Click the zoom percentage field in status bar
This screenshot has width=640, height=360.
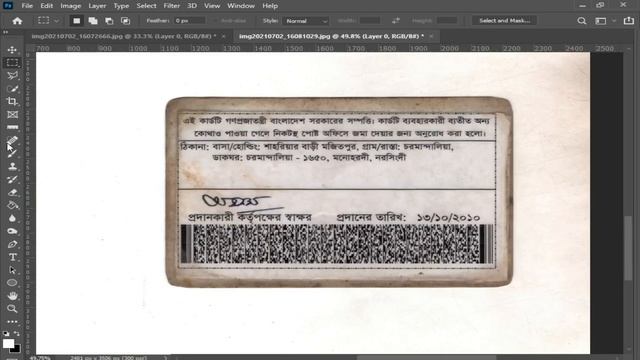(40, 358)
